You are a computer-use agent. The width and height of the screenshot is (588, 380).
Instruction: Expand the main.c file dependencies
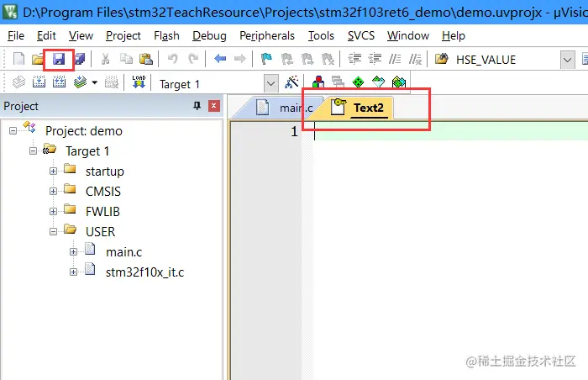coord(74,252)
